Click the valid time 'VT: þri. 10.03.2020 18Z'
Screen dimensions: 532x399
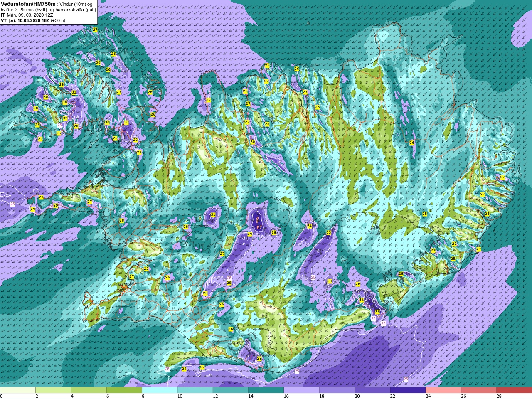tap(25, 20)
